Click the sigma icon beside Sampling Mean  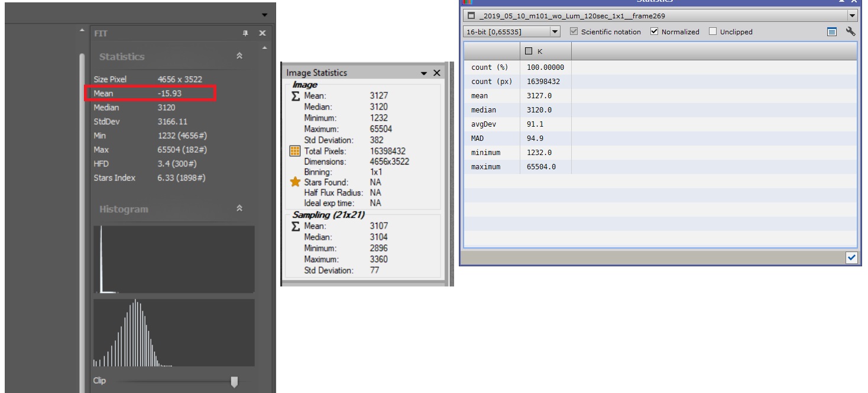pos(296,226)
